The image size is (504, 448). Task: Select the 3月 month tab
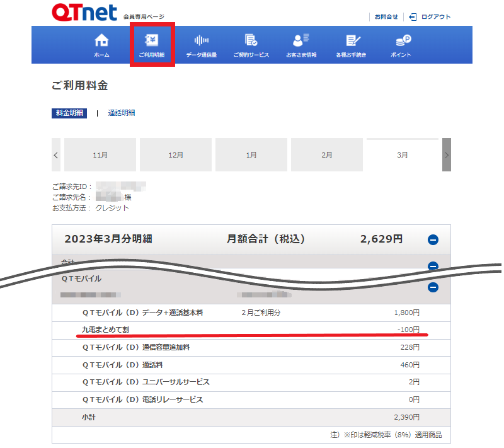(403, 155)
